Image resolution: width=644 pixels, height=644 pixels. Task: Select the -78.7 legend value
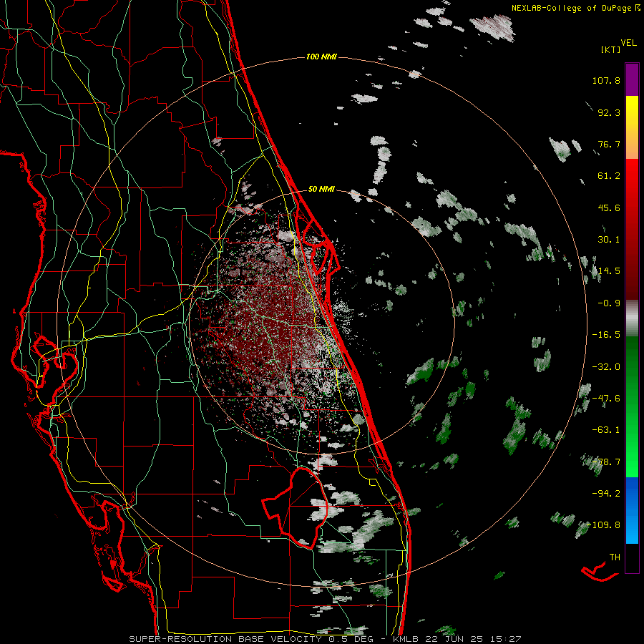pos(606,462)
